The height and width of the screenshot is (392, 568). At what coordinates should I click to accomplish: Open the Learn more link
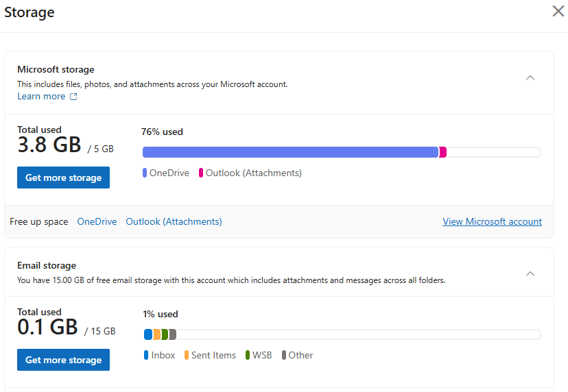(41, 96)
